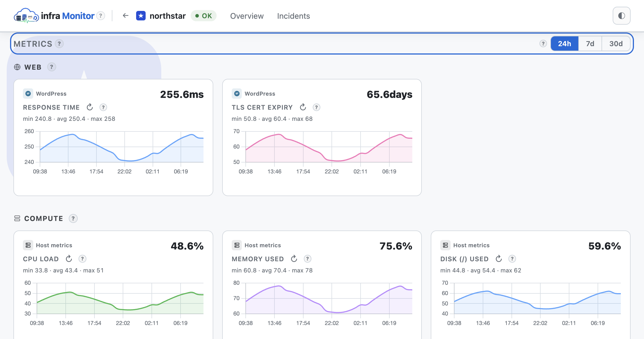The width and height of the screenshot is (644, 339).
Task: Open the Incidents tab
Action: coord(293,16)
